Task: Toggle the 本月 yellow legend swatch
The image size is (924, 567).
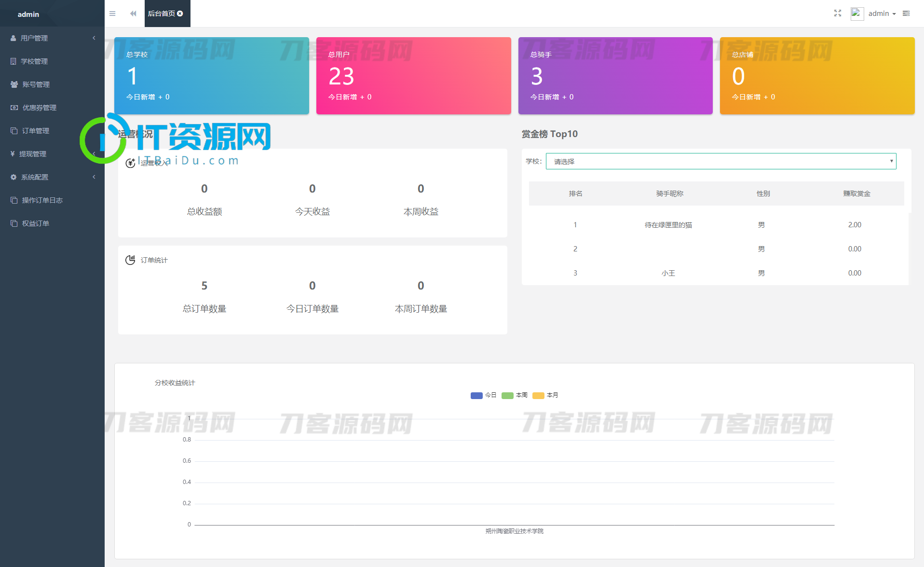Action: [x=538, y=395]
